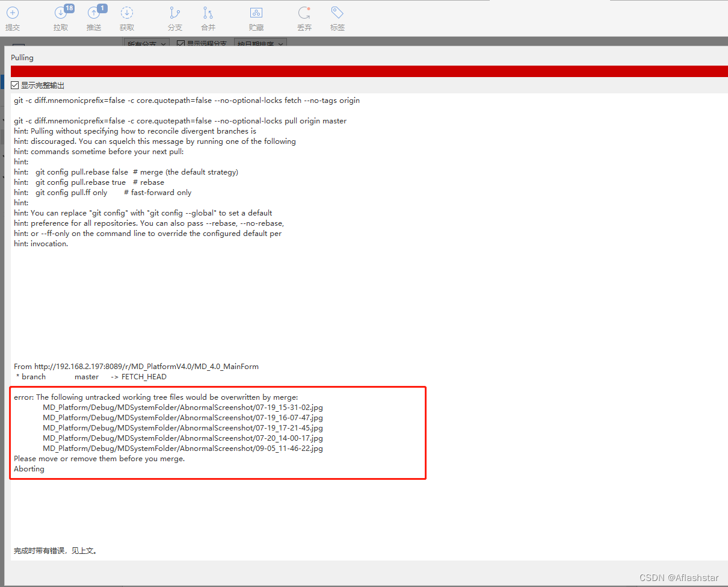Click the 'Please move or remove them' line
The image size is (728, 587).
[x=99, y=458]
